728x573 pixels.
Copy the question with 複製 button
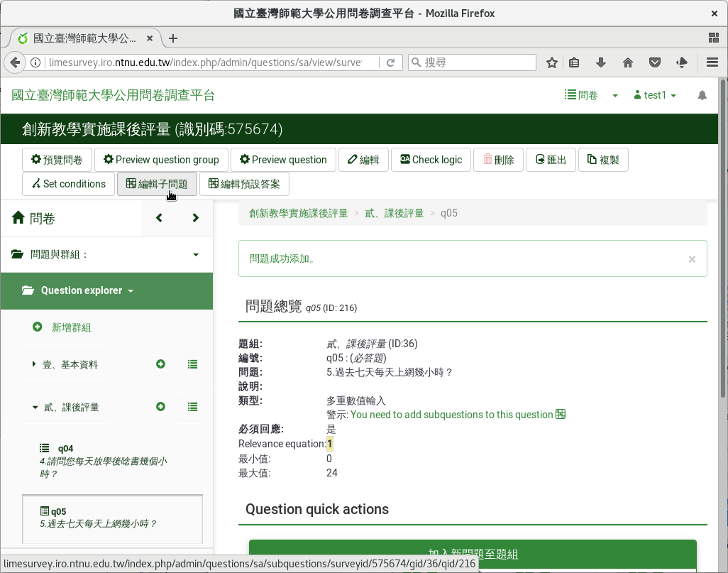tap(603, 160)
